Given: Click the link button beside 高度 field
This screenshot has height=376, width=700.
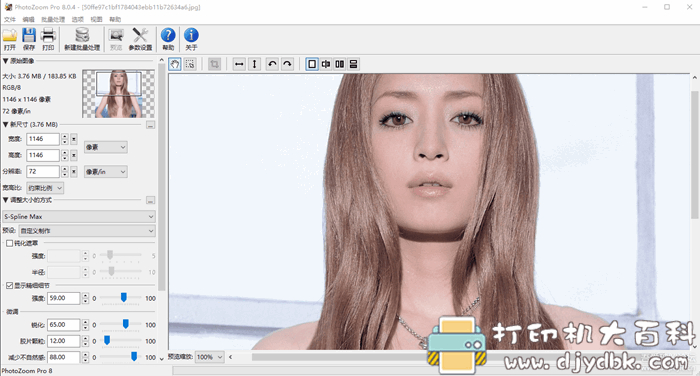Looking at the screenshot, I should click(x=74, y=155).
